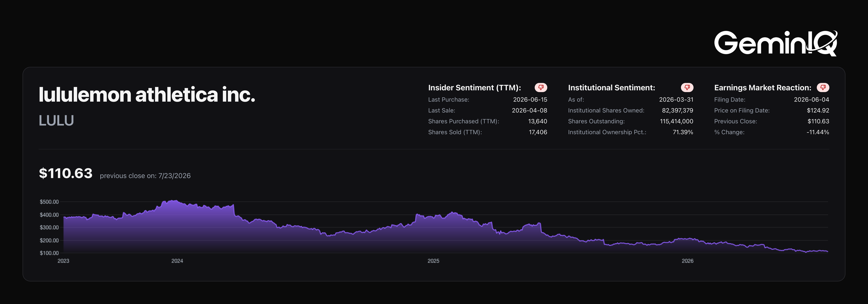The height and width of the screenshot is (304, 868).
Task: Click the $200.00 y-axis label
Action: (x=49, y=240)
